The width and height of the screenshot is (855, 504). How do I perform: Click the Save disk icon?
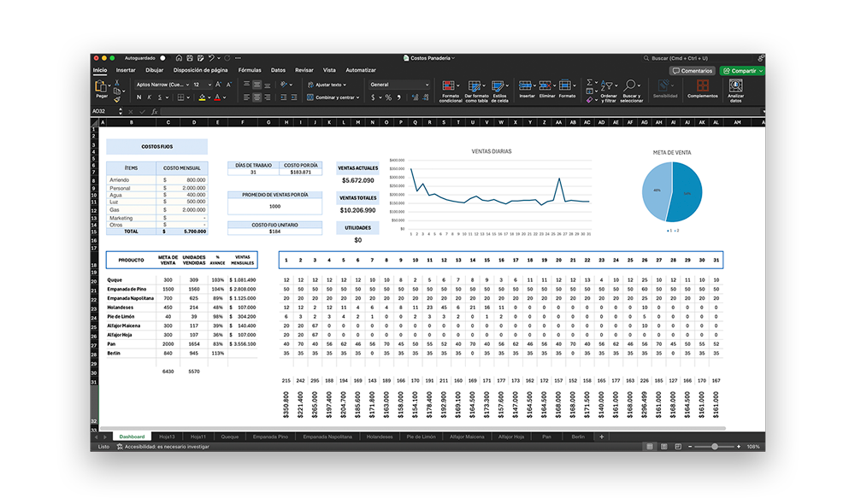tap(190, 58)
